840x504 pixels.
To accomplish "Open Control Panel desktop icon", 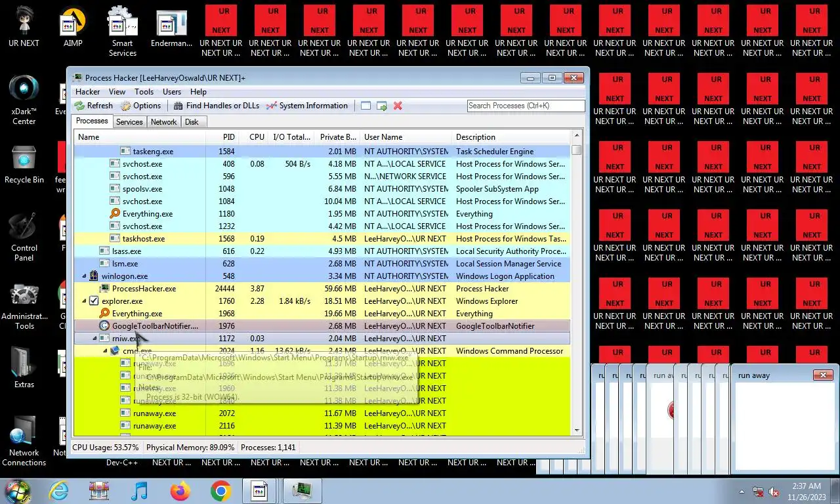I will [x=24, y=236].
